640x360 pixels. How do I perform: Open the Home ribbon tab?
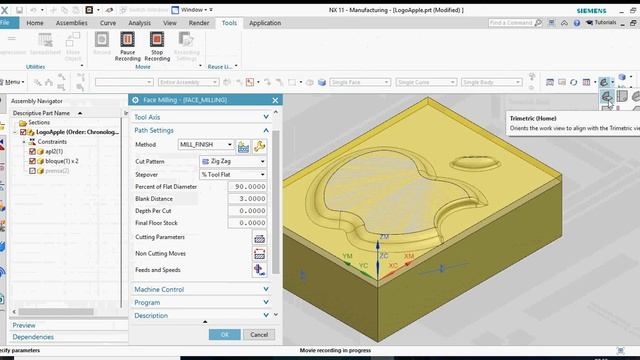(x=35, y=23)
